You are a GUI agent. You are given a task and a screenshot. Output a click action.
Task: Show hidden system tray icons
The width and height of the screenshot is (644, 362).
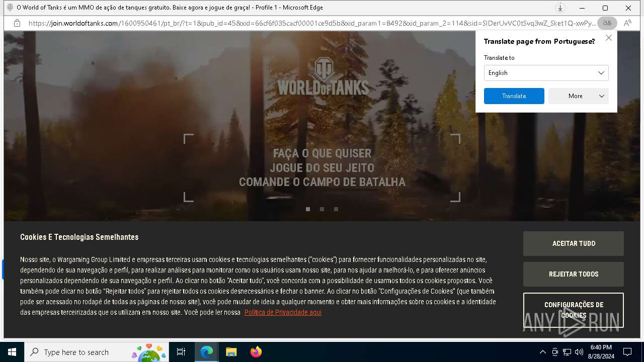click(x=542, y=352)
